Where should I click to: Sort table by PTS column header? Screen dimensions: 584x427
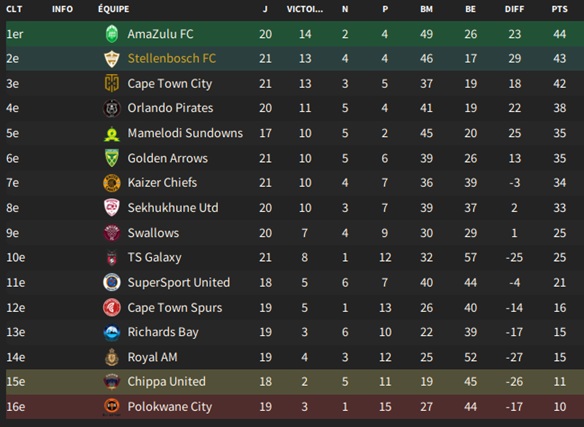coord(559,9)
